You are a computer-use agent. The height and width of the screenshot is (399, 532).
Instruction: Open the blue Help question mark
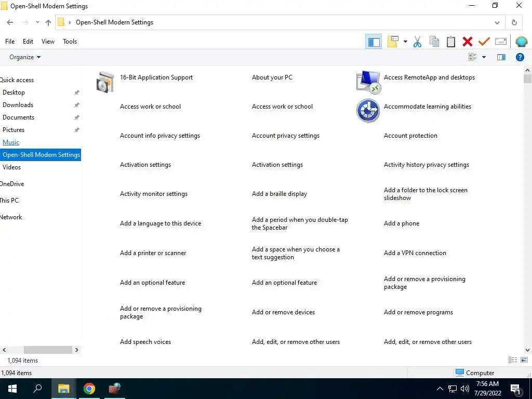(520, 57)
